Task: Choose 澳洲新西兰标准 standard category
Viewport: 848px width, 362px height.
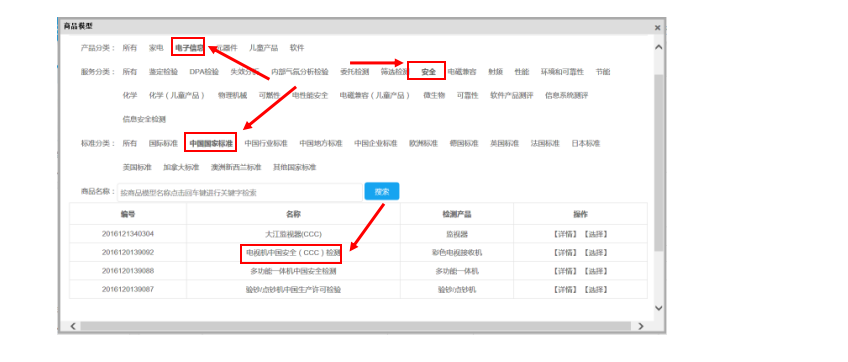Action: pos(236,167)
